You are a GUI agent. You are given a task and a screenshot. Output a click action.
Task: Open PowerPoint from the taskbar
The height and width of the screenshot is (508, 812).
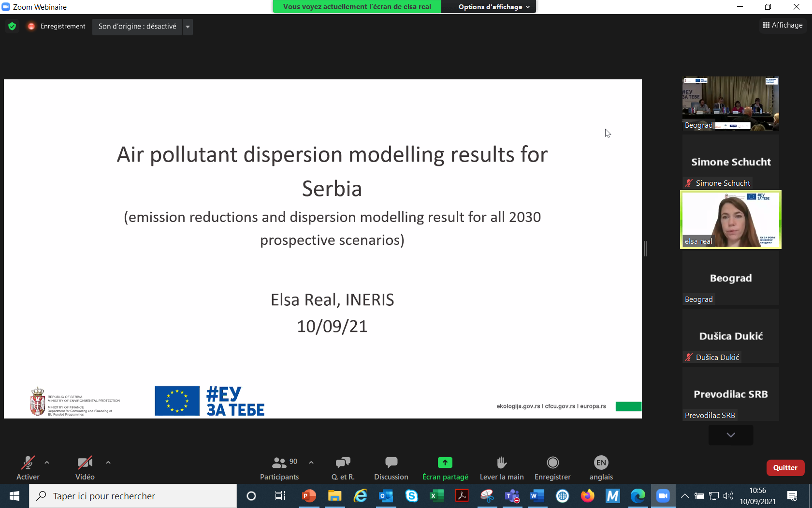pyautogui.click(x=309, y=496)
